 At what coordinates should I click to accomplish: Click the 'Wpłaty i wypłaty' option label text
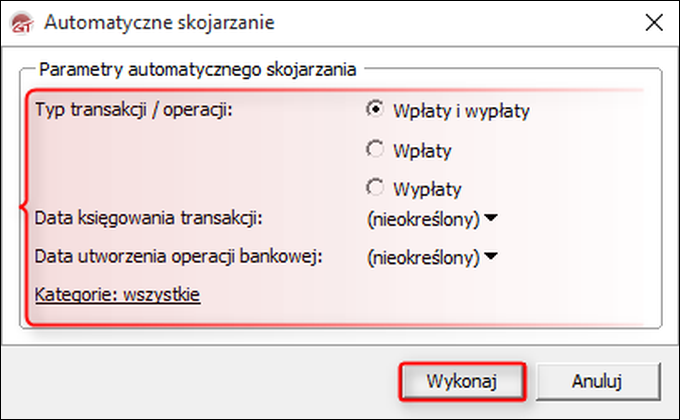click(x=461, y=111)
